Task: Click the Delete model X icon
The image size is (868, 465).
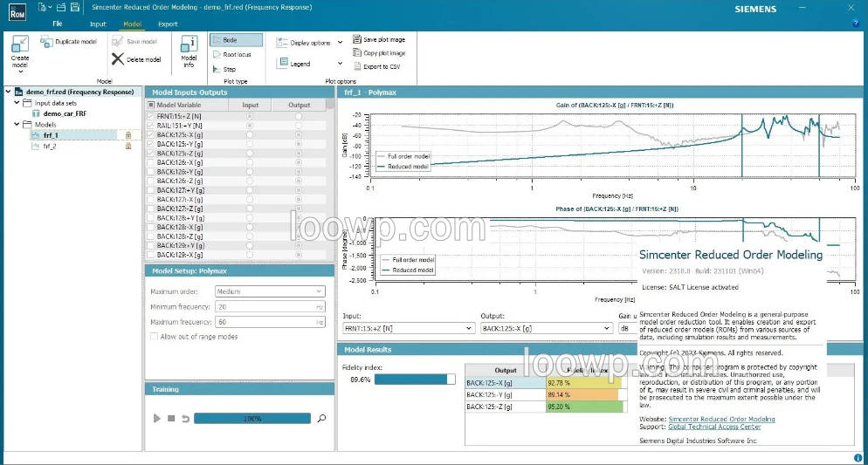Action: point(117,58)
